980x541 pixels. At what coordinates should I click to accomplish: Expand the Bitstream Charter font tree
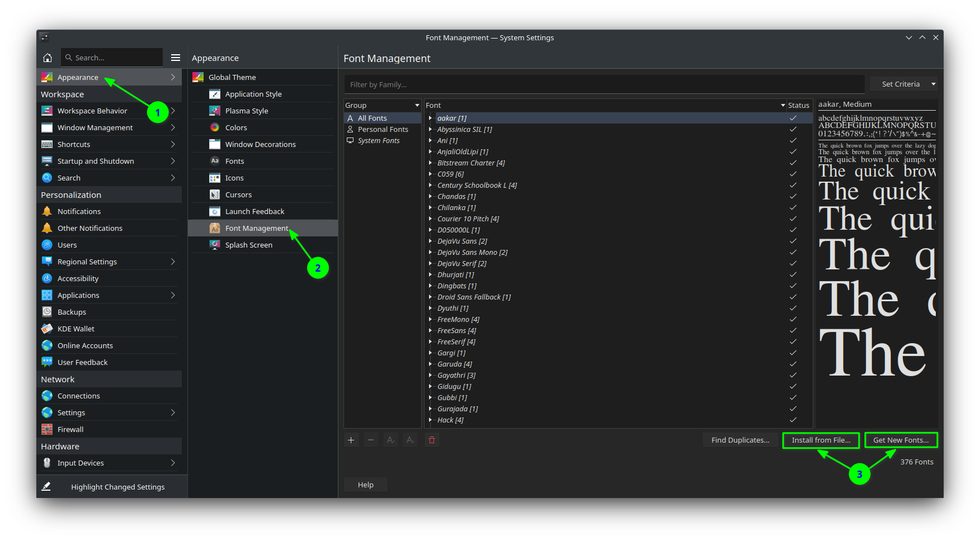click(430, 163)
